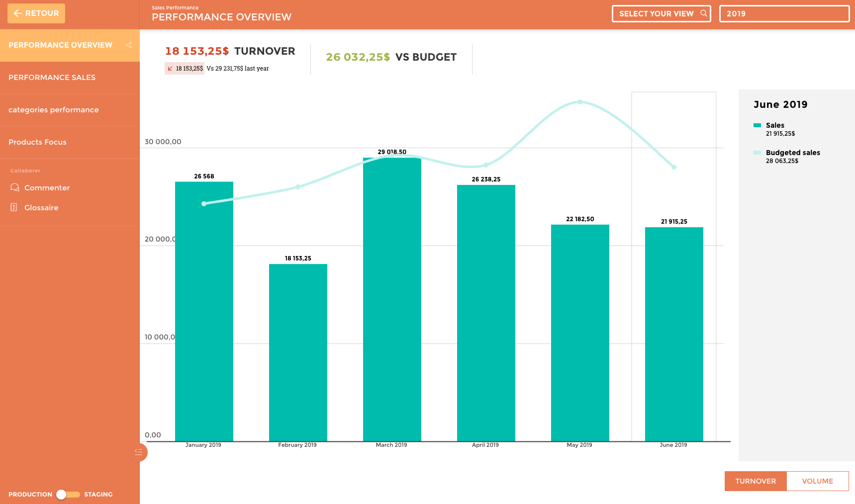This screenshot has width=855, height=504.
Task: Click the back arrow in Retour button
Action: [x=18, y=13]
